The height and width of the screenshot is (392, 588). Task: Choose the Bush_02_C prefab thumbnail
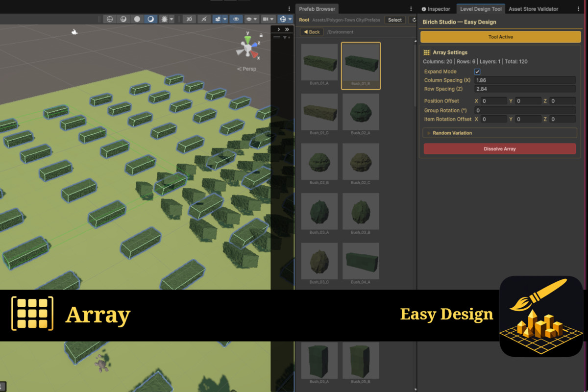click(361, 162)
